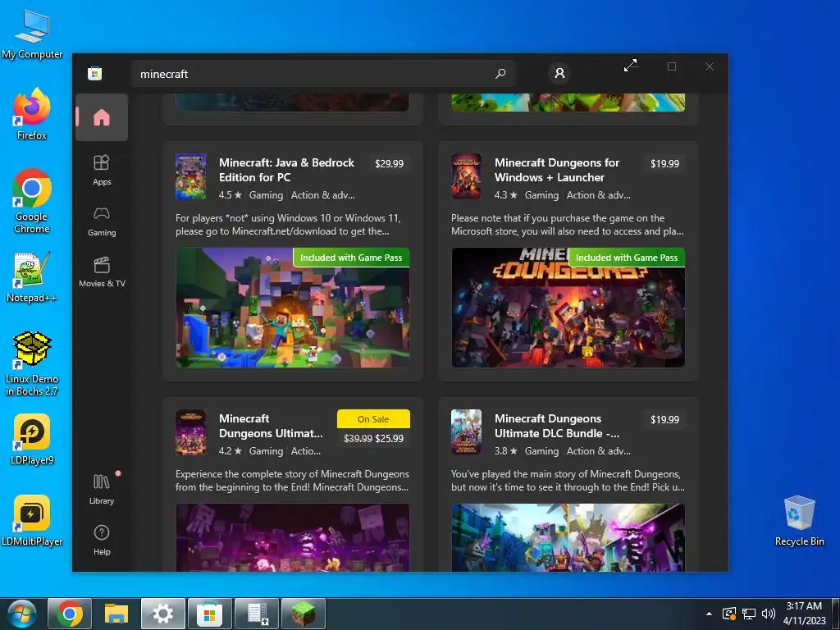Click Dungeons Ultimate Edition purple thumbnail
Viewport: 840px width, 630px height.
[293, 537]
